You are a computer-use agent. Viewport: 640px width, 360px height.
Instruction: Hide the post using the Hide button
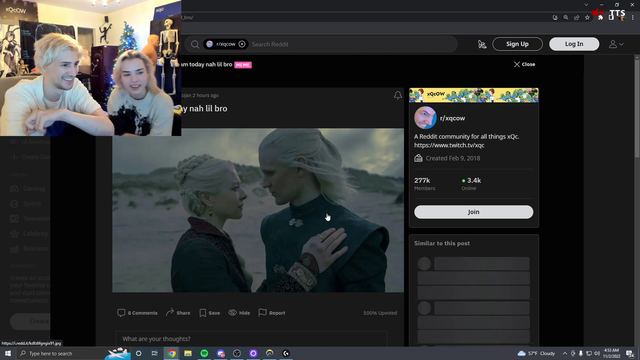coord(239,313)
